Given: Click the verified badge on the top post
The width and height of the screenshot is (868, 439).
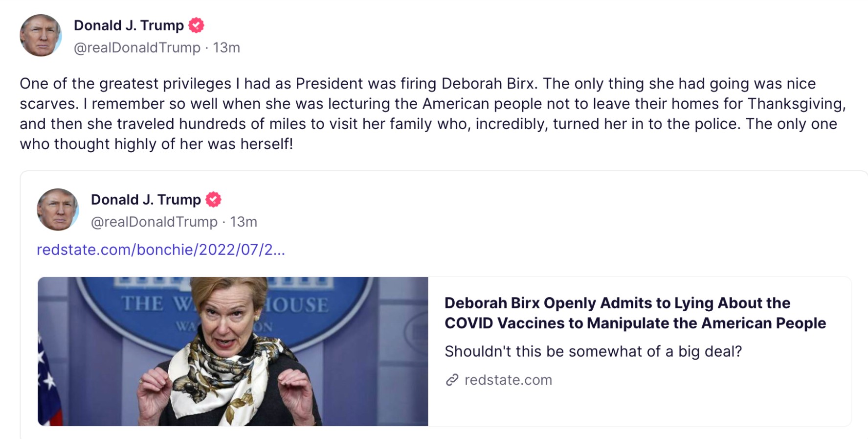Looking at the screenshot, I should tap(197, 25).
